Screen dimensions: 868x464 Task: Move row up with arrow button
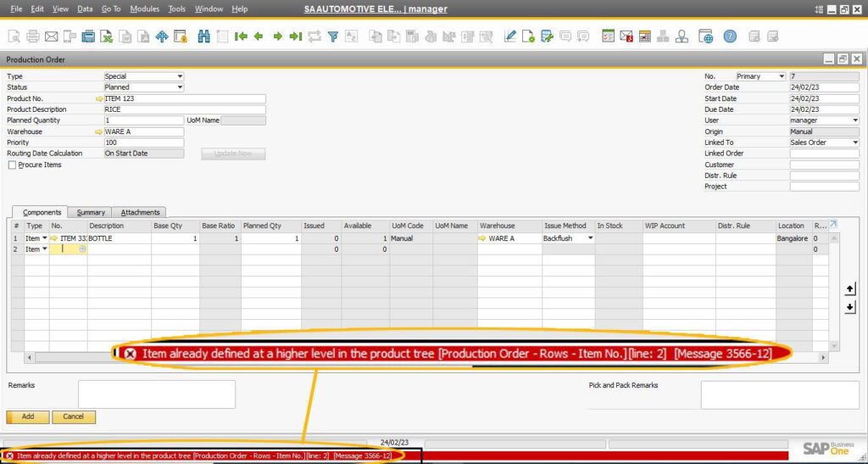pos(850,289)
